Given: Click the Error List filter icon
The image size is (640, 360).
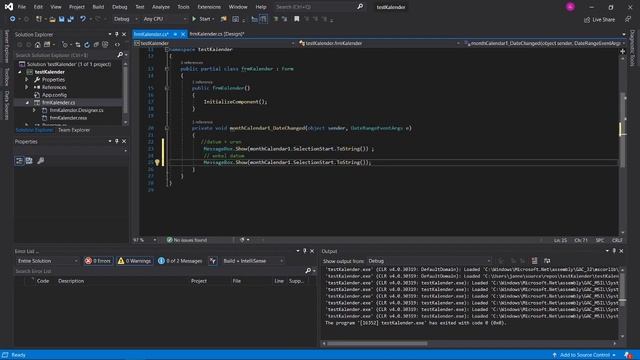Looking at the screenshot, I should (x=213, y=261).
